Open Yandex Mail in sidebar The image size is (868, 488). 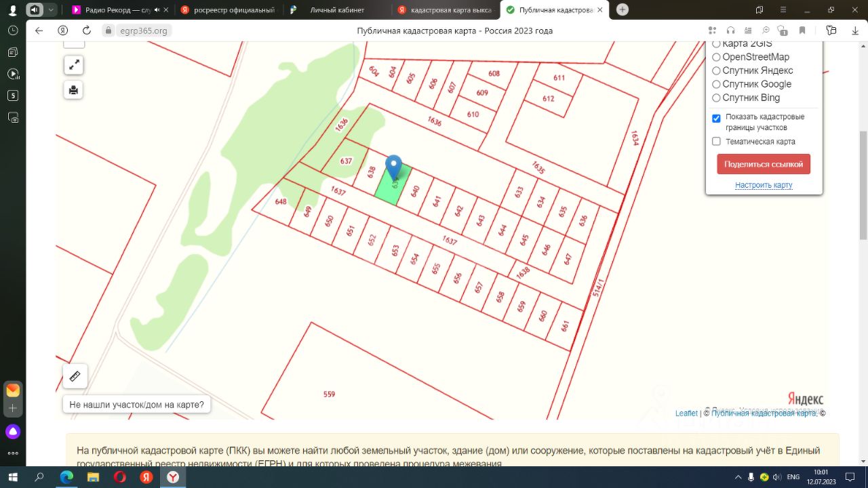(x=13, y=390)
